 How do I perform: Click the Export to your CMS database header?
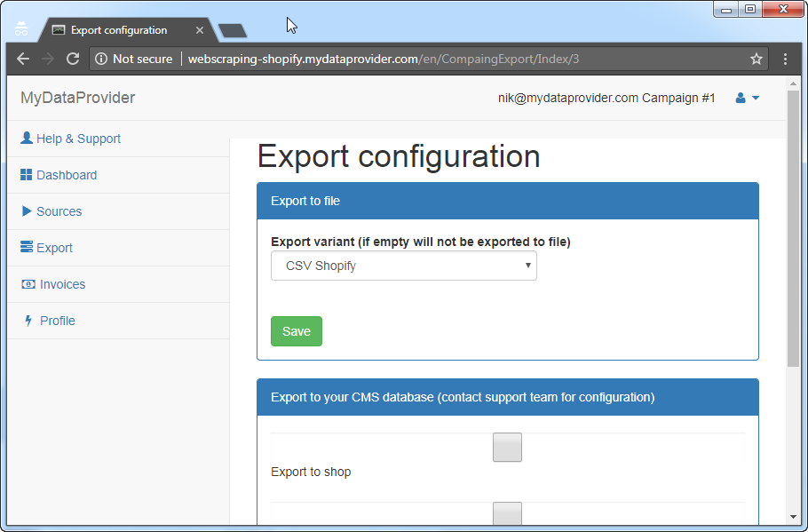point(508,398)
